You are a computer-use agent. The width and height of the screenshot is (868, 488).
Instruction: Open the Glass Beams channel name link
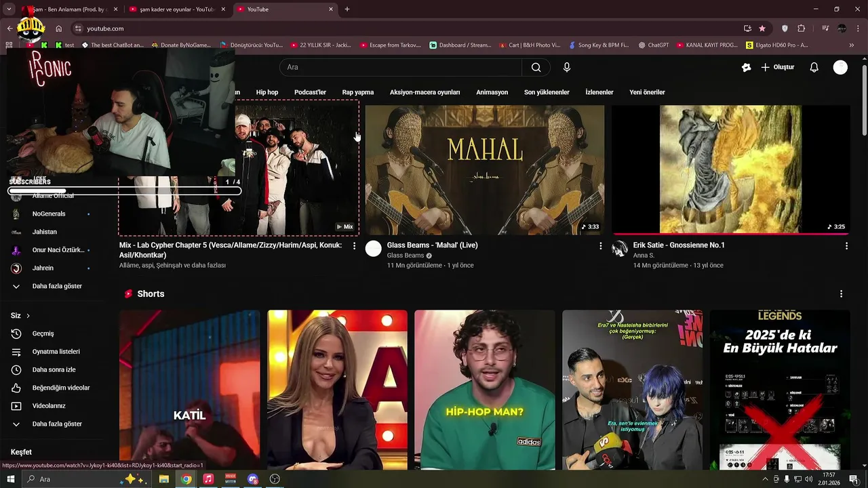(406, 256)
